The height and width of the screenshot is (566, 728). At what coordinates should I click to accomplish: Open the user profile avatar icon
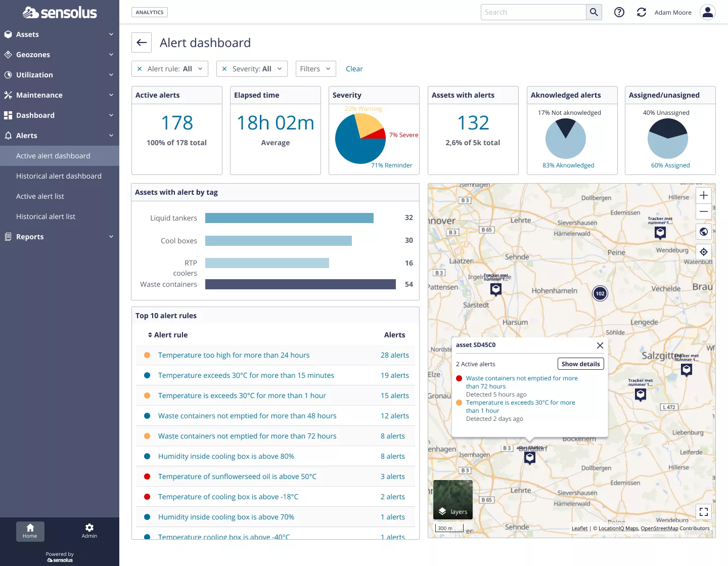707,12
